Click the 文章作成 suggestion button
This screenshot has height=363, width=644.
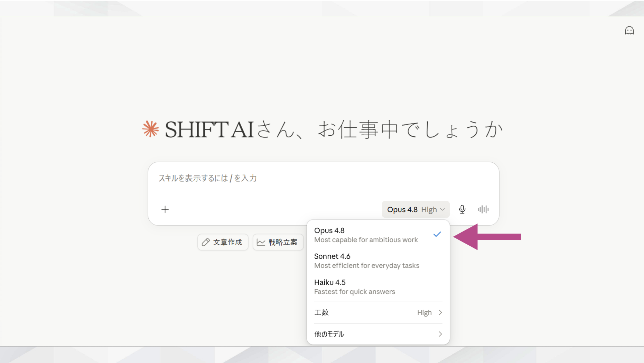(223, 242)
